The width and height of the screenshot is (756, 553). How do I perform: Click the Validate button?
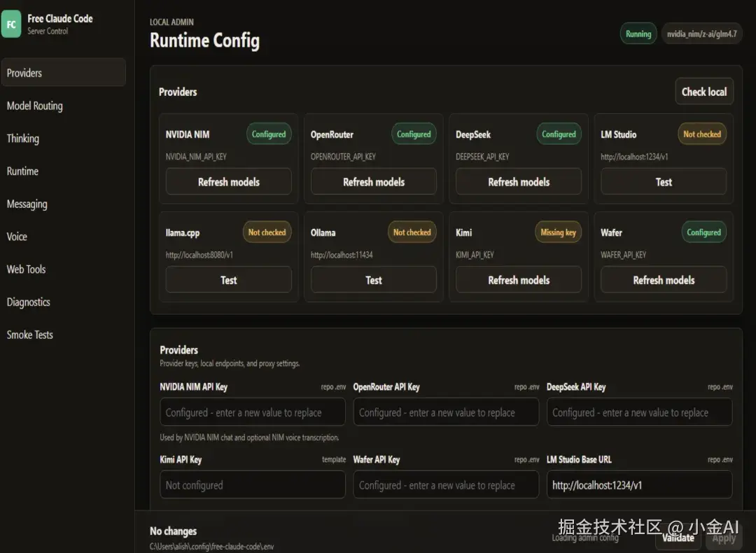[x=678, y=538]
